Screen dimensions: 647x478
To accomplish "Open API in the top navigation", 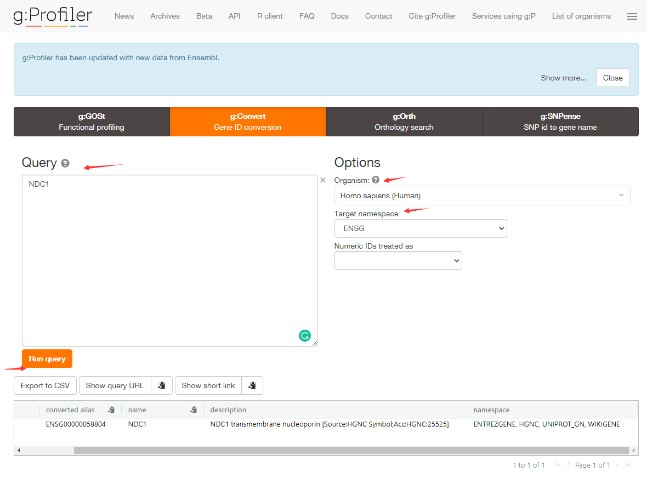I will pyautogui.click(x=234, y=16).
